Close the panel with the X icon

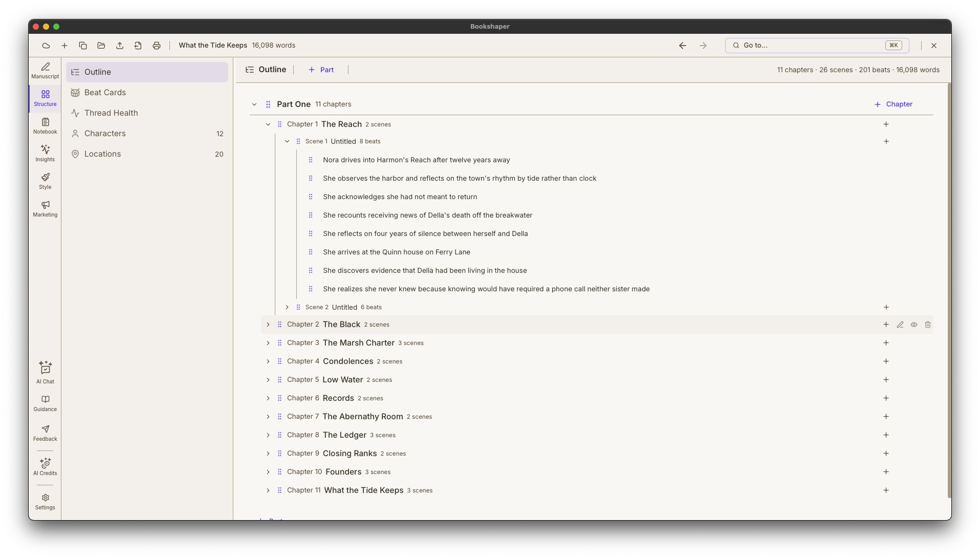934,46
